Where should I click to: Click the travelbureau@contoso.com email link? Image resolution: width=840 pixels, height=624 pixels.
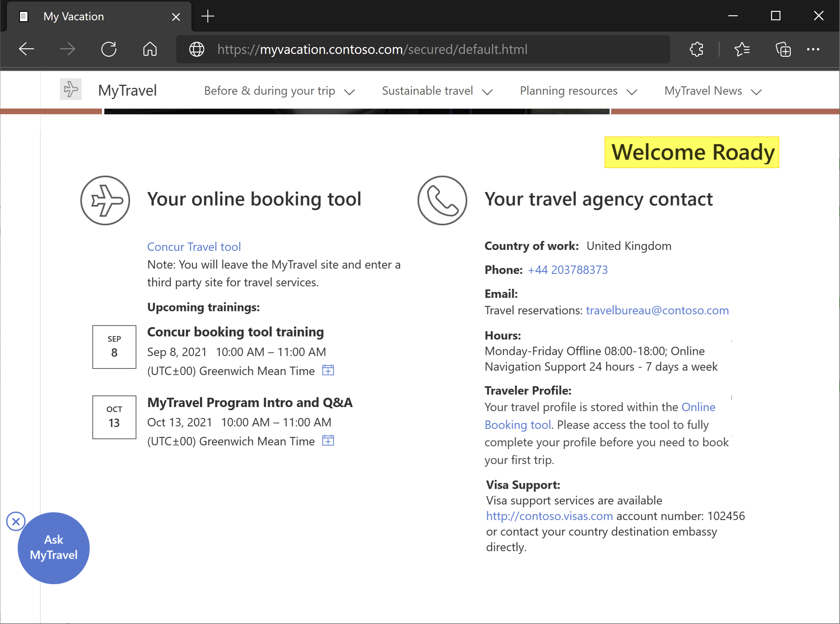657,310
